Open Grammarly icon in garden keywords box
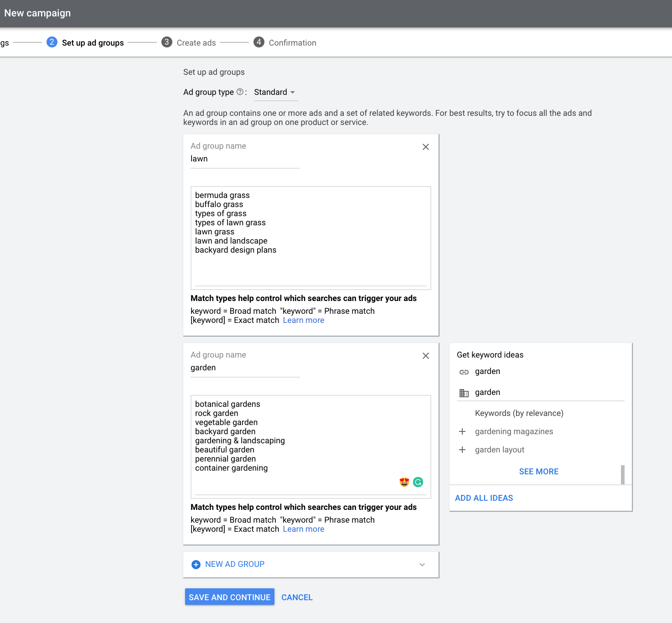 pyautogui.click(x=418, y=482)
